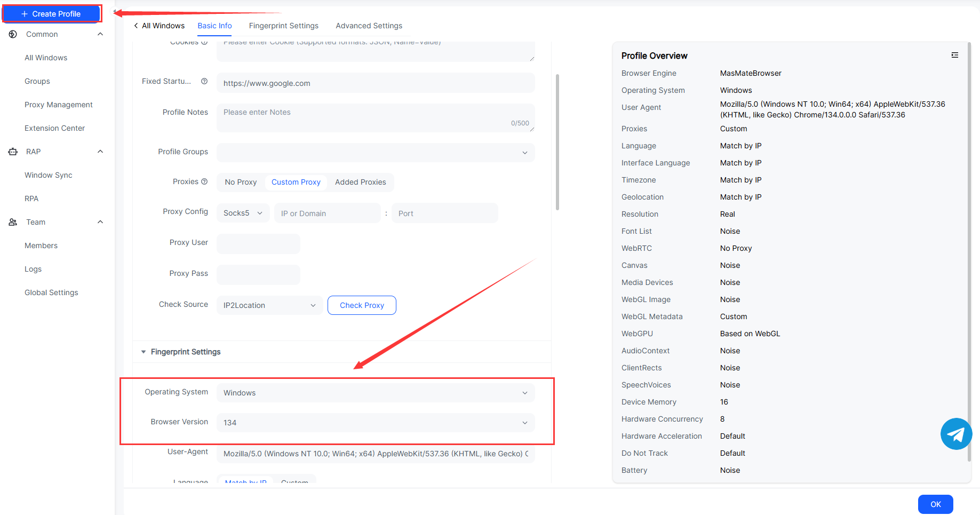The width and height of the screenshot is (980, 515).
Task: Click the Check Proxy button
Action: coord(362,305)
